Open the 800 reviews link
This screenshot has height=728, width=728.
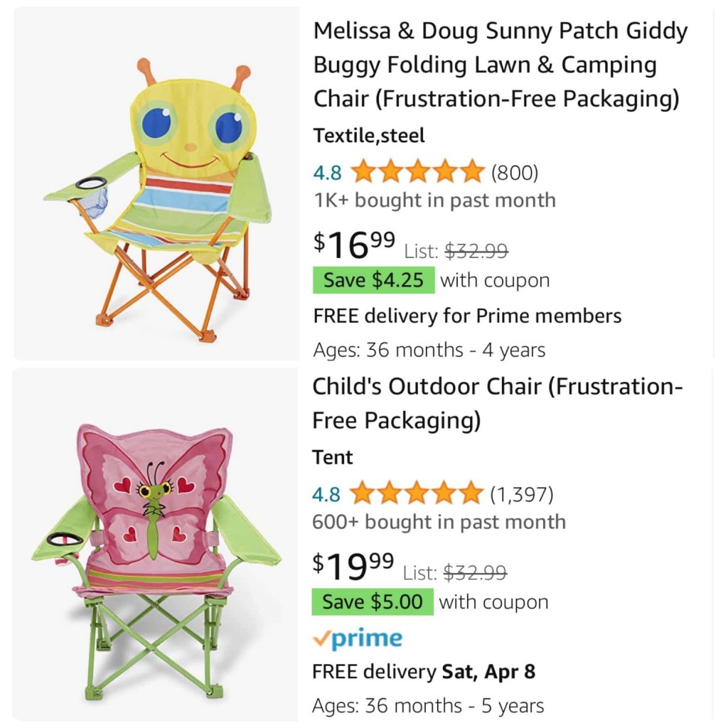tap(515, 172)
